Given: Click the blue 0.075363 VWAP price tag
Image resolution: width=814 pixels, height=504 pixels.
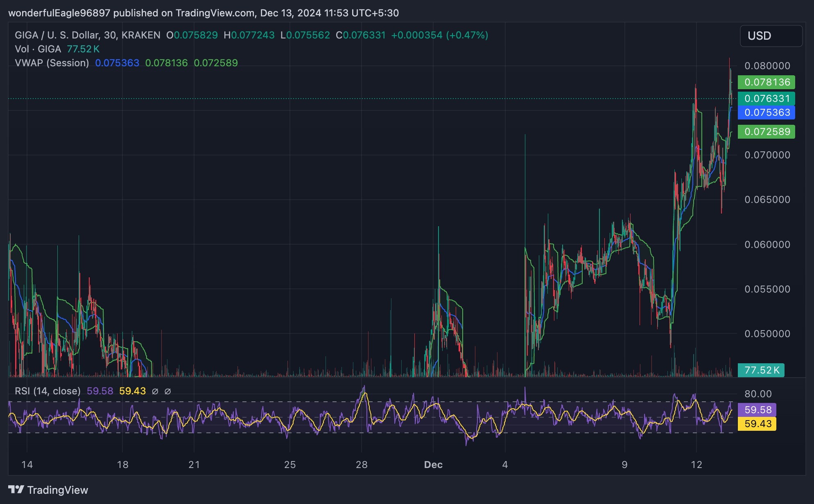Looking at the screenshot, I should tap(766, 112).
